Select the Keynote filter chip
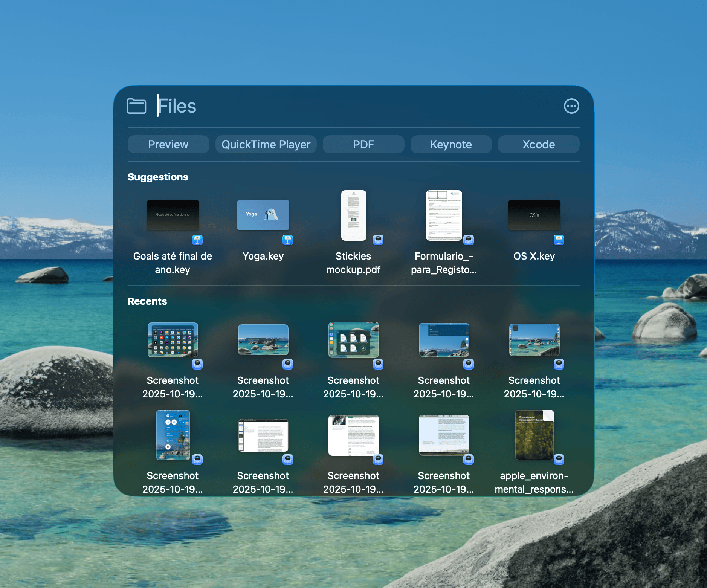The image size is (707, 588). coord(451,145)
